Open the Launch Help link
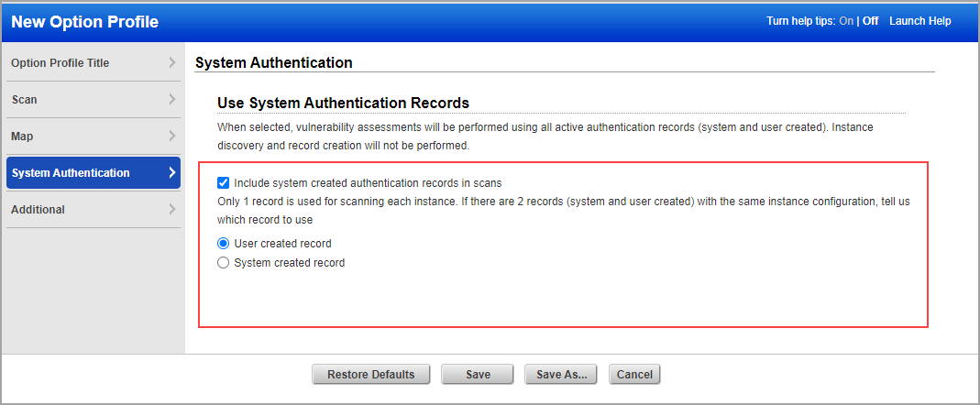The image size is (980, 405). tap(920, 21)
